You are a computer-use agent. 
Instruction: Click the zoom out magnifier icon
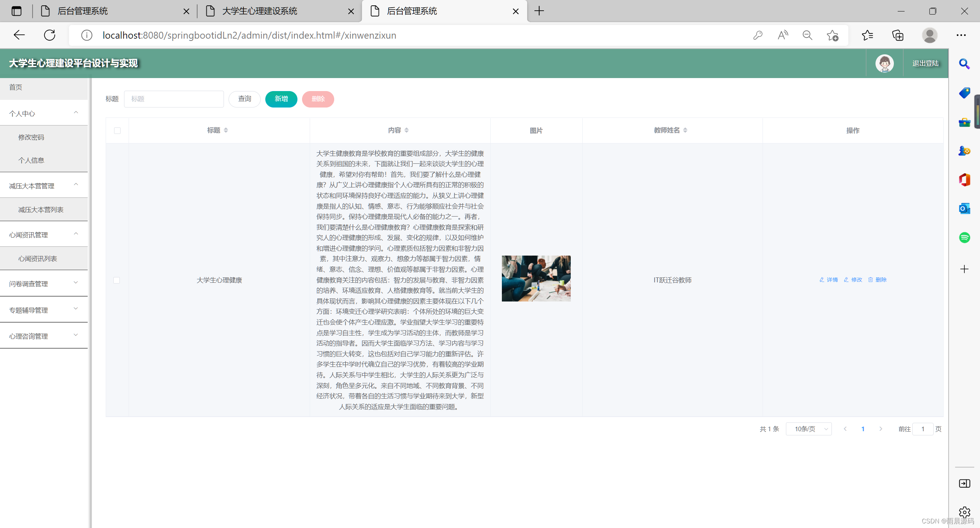(x=808, y=35)
